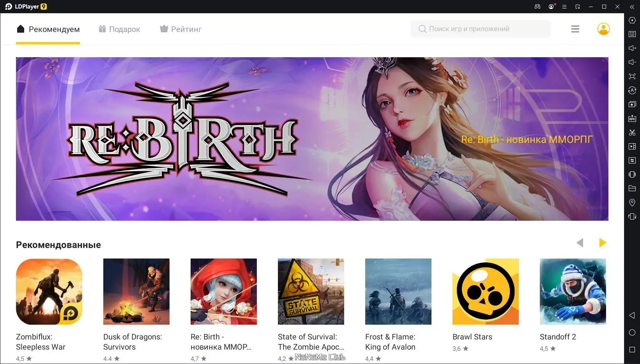Click the LDPlayer logo in the title bar
640x364 pixels.
point(26,7)
